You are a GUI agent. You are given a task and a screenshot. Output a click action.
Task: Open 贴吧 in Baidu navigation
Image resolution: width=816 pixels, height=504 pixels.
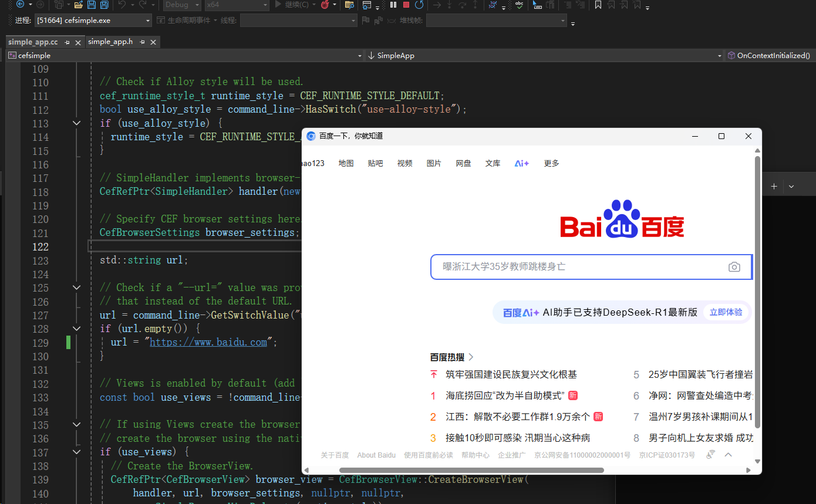coord(376,163)
